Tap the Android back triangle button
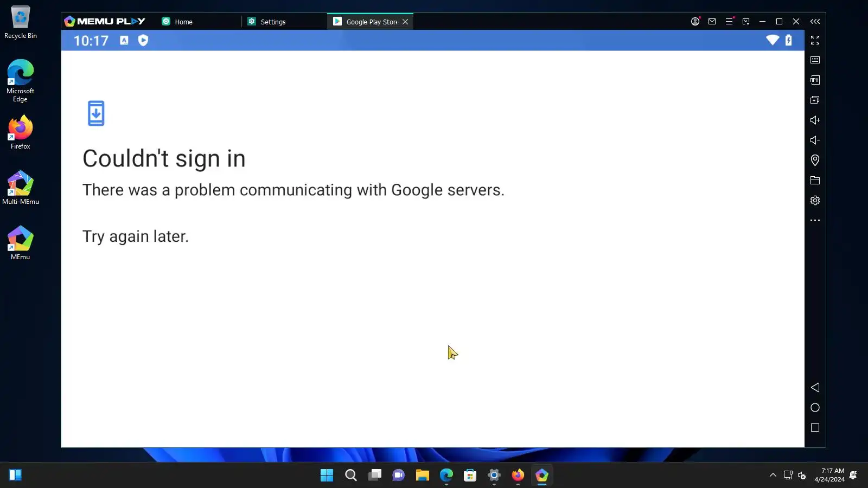 (x=815, y=387)
